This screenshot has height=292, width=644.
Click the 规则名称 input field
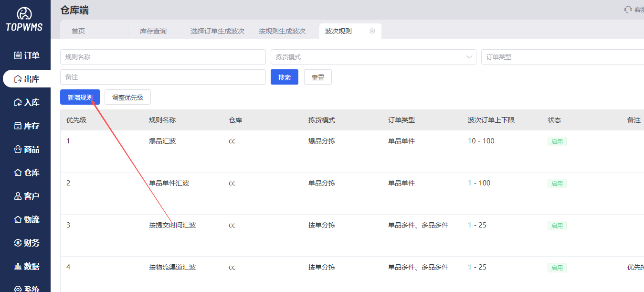click(x=162, y=56)
